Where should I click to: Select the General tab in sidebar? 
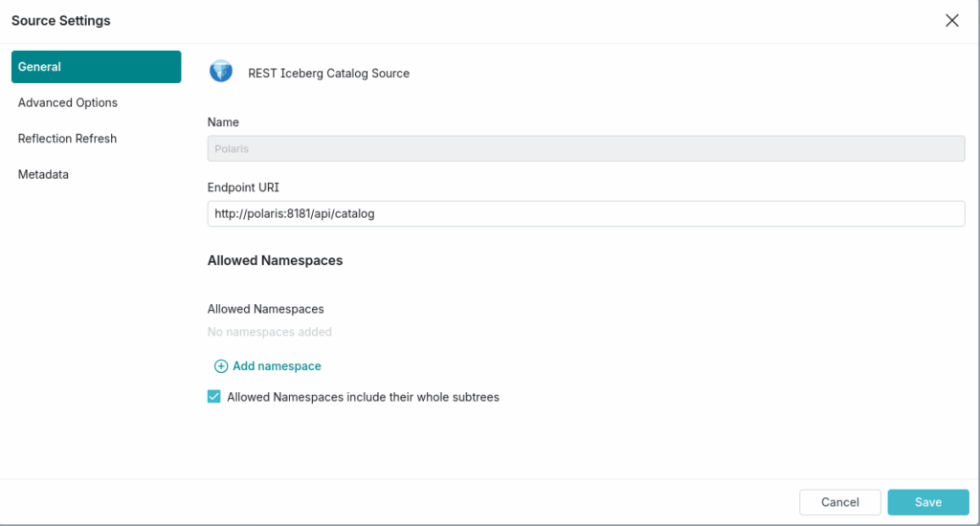coord(96,67)
